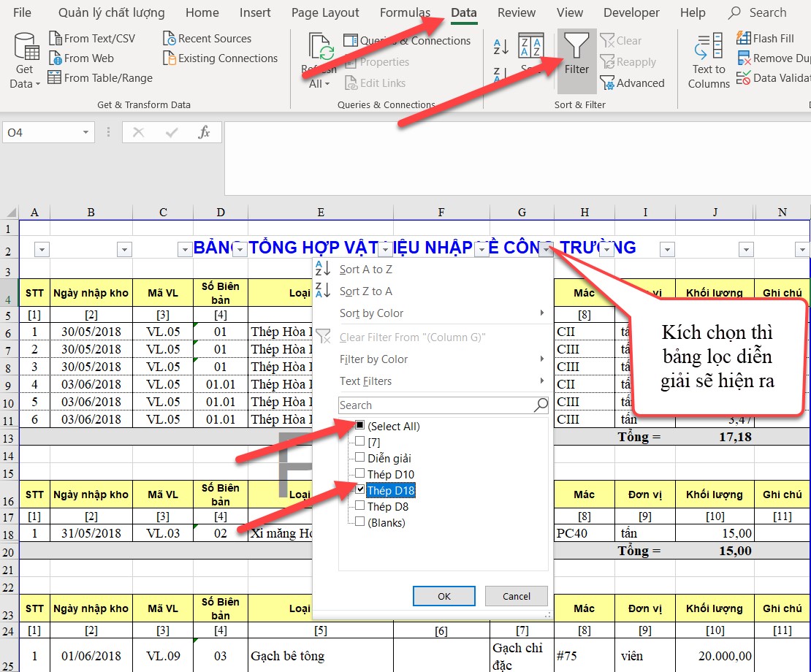This screenshot has width=811, height=672.
Task: Click the From Web icon
Action: pos(55,58)
